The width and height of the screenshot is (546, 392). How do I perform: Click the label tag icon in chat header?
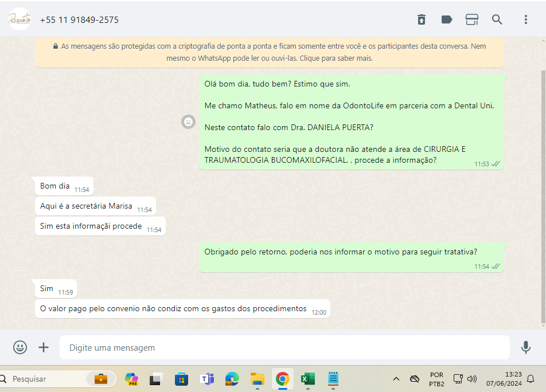(447, 19)
